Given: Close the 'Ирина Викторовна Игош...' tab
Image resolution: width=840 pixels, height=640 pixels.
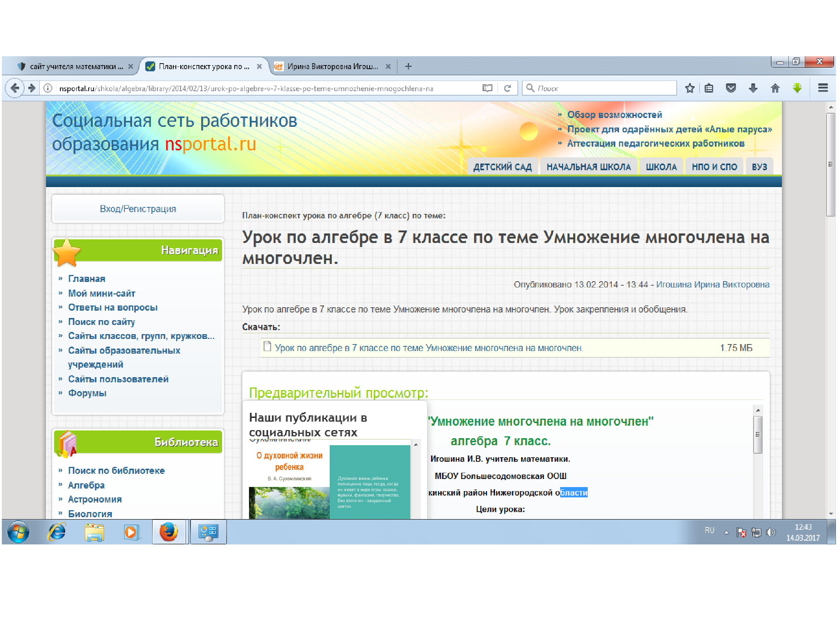Looking at the screenshot, I should point(388,66).
